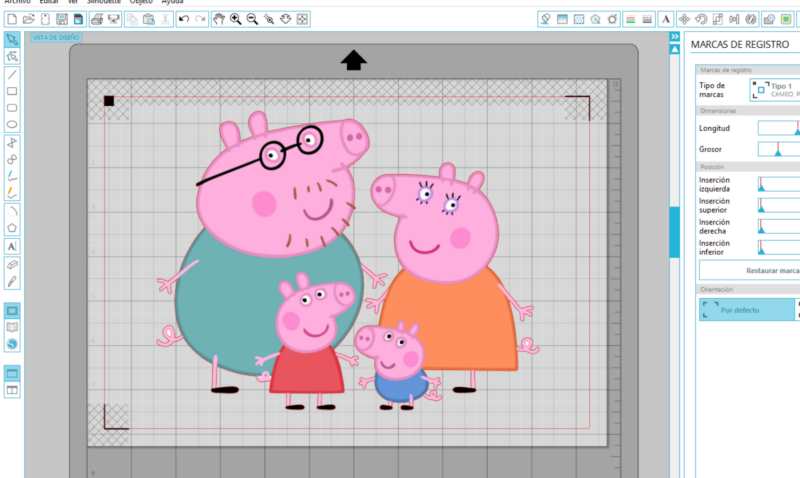Select the Arc drawing tool

(x=12, y=211)
